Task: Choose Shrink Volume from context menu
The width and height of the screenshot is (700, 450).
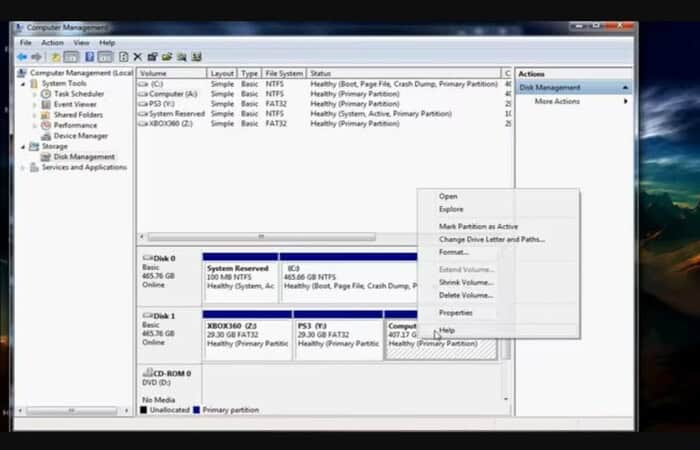Action: [x=498, y=283]
